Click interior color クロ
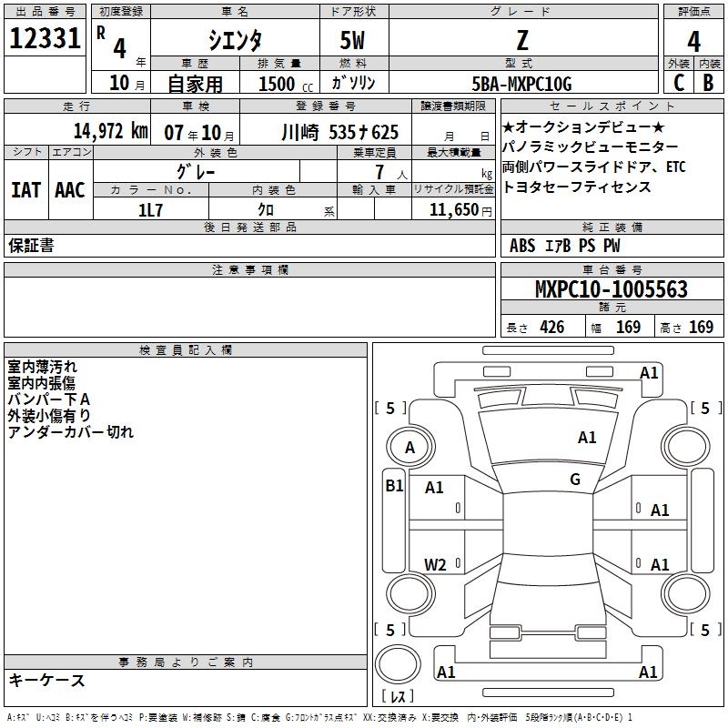The width and height of the screenshot is (728, 728). tap(266, 210)
